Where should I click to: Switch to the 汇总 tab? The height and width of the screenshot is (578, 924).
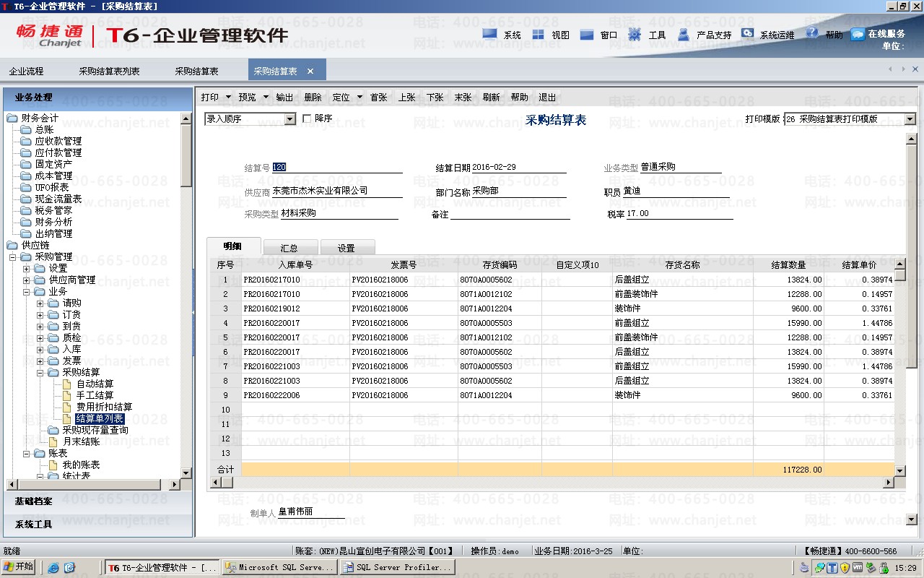click(289, 248)
